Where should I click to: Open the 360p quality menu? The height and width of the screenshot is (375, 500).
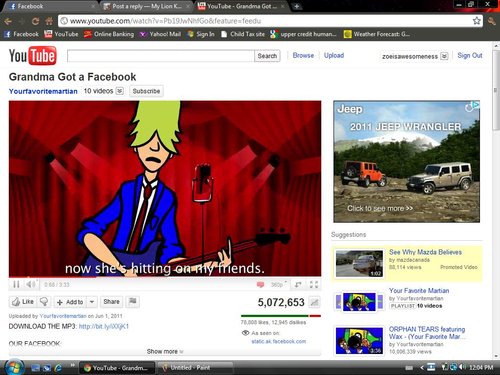click(279, 285)
